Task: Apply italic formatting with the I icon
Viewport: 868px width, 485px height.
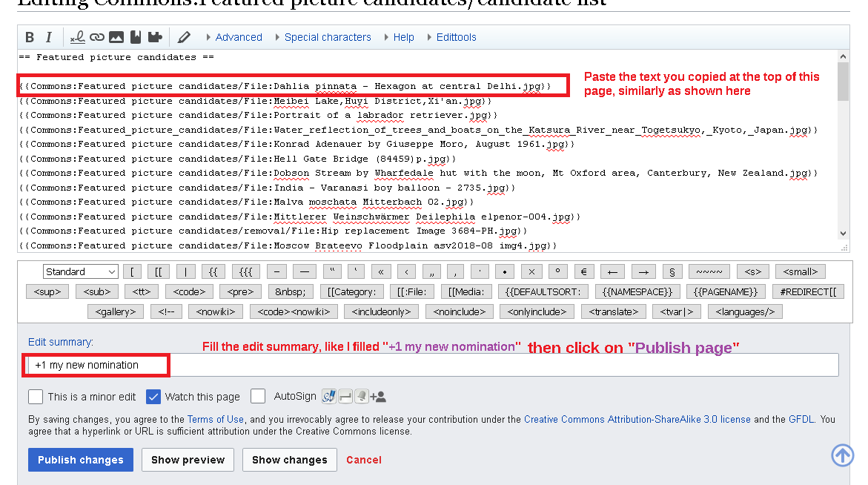Action: (49, 37)
